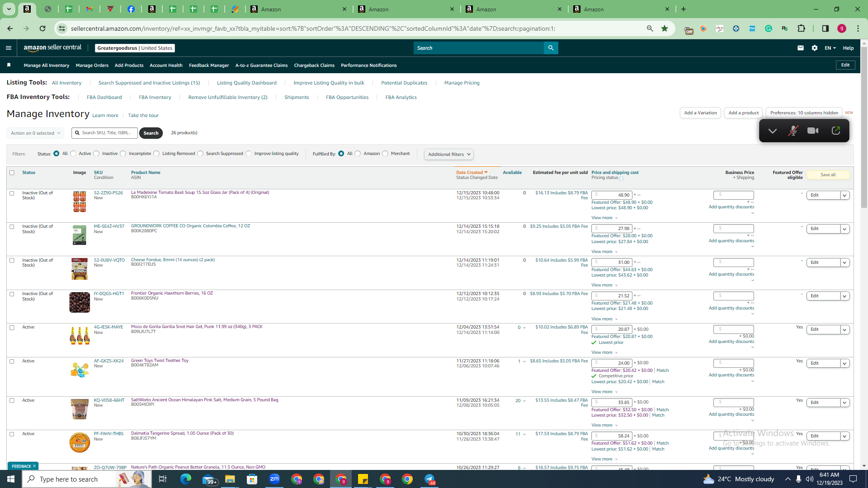Go back using the browser back arrow
The width and height of the screenshot is (868, 488).
(x=10, y=28)
